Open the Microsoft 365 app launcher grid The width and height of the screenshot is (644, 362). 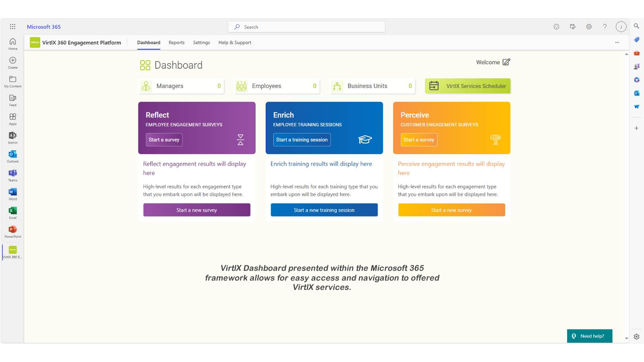click(x=13, y=27)
